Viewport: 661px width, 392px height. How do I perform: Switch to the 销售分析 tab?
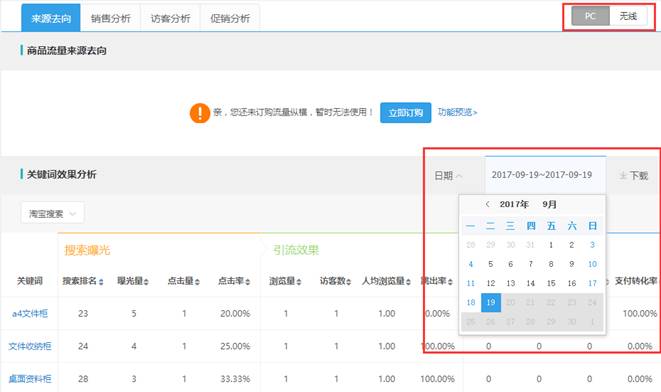(110, 18)
